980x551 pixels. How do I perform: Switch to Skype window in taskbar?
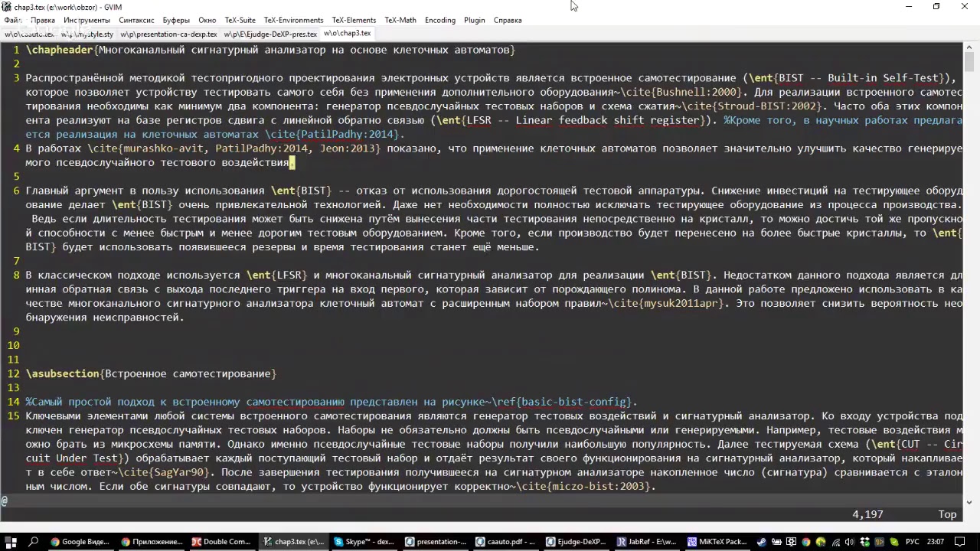(364, 542)
